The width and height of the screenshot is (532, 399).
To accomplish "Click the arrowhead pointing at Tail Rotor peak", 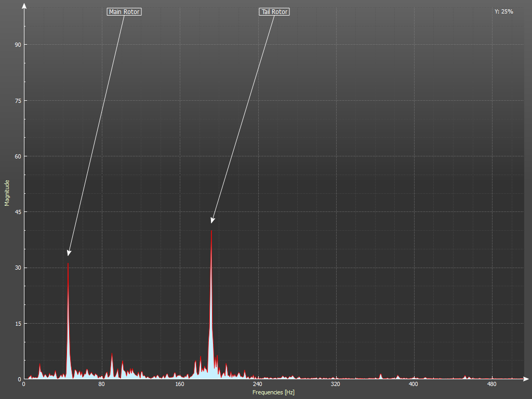I will 212,221.
